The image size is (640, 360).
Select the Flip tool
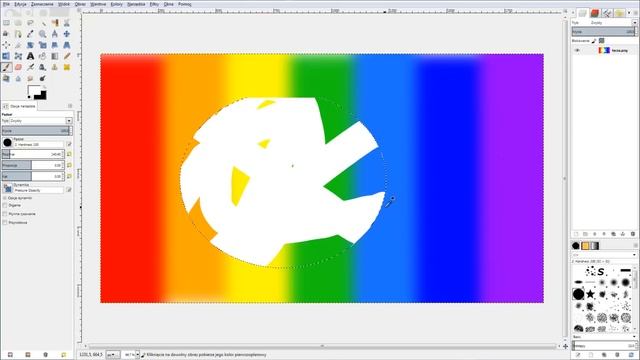pyautogui.click(x=6, y=56)
